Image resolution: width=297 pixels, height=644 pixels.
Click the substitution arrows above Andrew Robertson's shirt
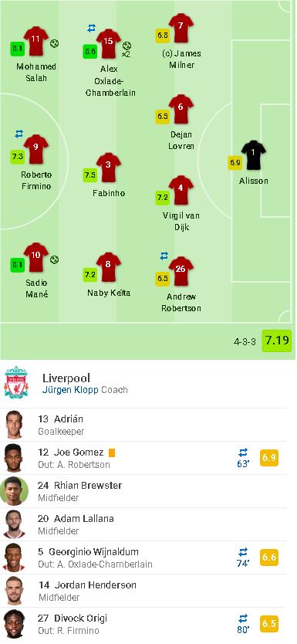164,256
